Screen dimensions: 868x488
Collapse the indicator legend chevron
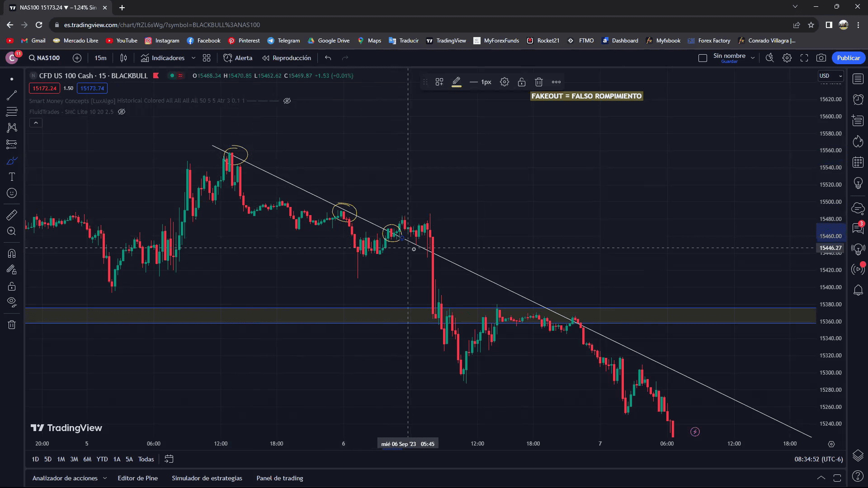coord(36,123)
